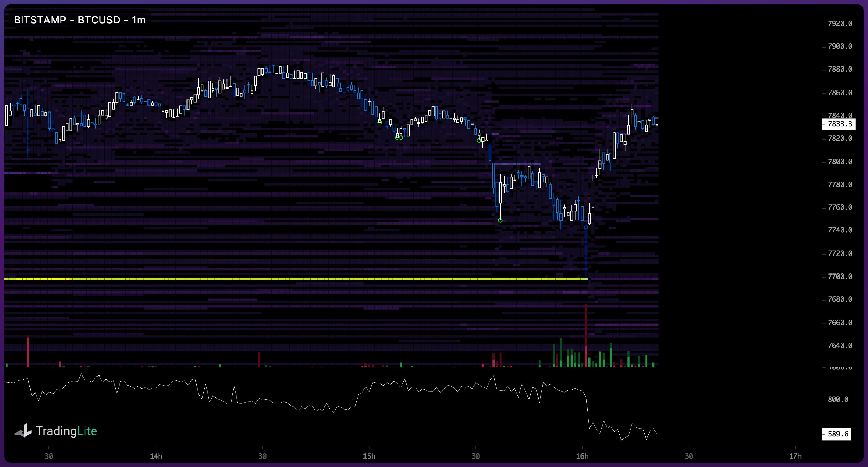
Task: Click the 7800.0 price axis label
Action: click(840, 162)
